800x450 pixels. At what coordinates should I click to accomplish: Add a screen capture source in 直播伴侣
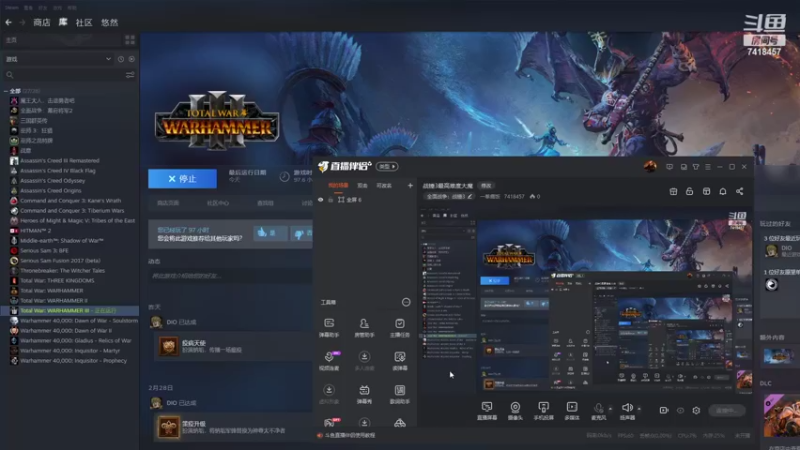(x=487, y=410)
